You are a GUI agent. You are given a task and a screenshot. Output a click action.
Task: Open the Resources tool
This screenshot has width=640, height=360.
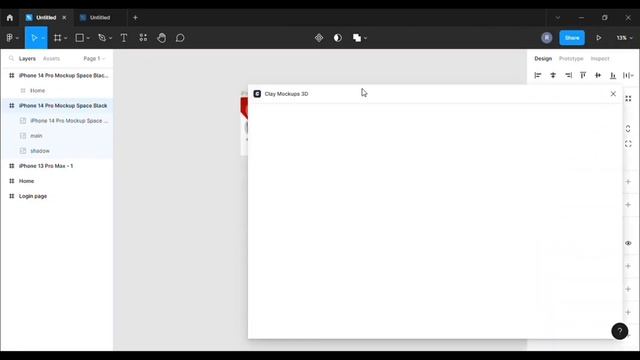click(x=143, y=38)
